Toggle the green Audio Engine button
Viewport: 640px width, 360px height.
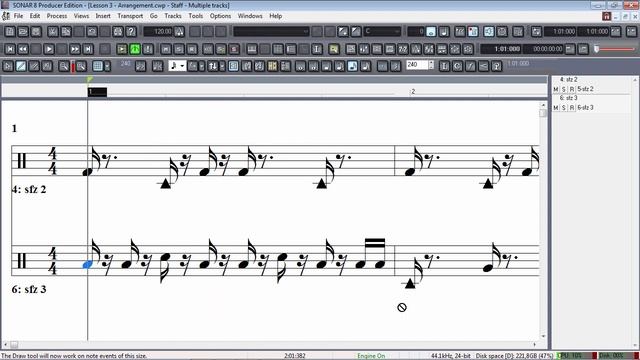[135, 49]
